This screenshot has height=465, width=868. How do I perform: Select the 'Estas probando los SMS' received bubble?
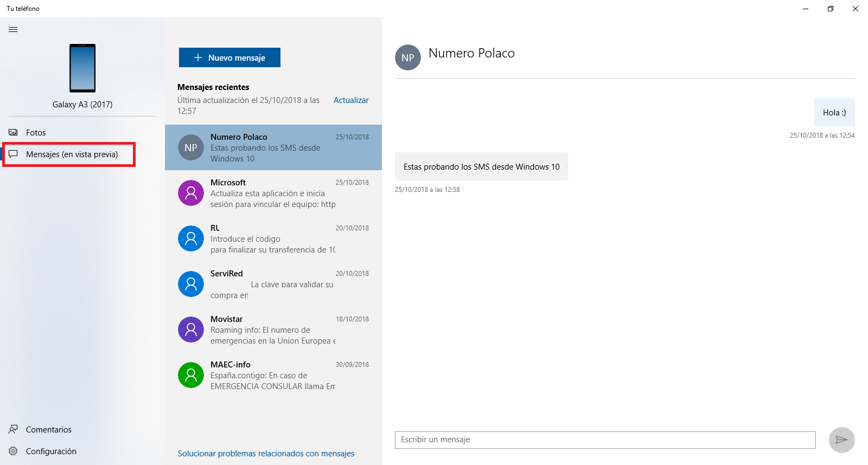tap(482, 166)
